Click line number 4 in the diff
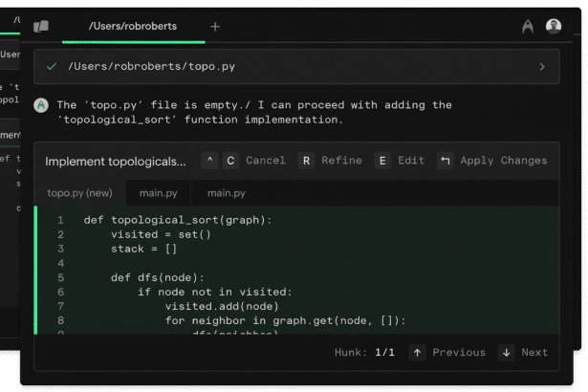The height and width of the screenshot is (392, 588). coord(60,263)
